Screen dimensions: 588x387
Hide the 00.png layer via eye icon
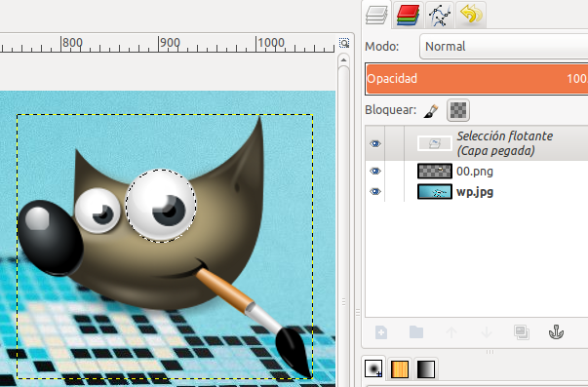[375, 171]
